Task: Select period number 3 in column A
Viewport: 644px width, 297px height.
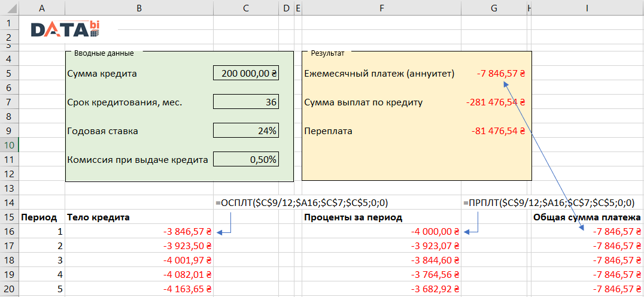Action: click(x=41, y=260)
